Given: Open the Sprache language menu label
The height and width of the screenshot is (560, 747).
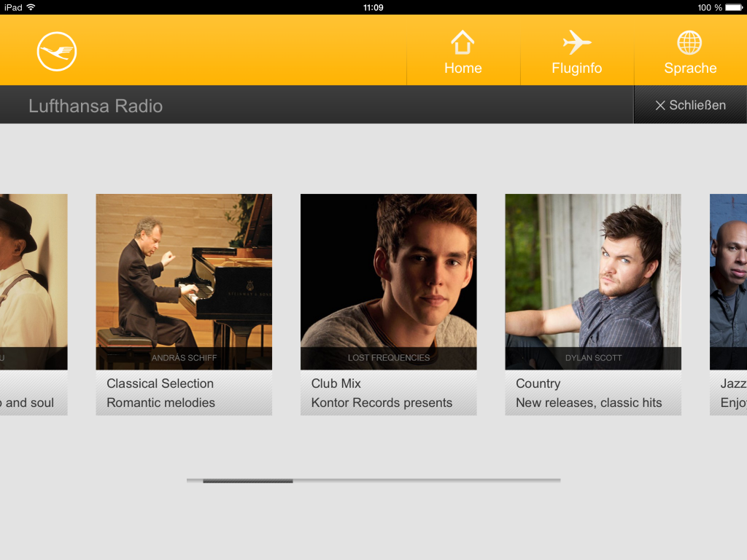Looking at the screenshot, I should coord(690,69).
